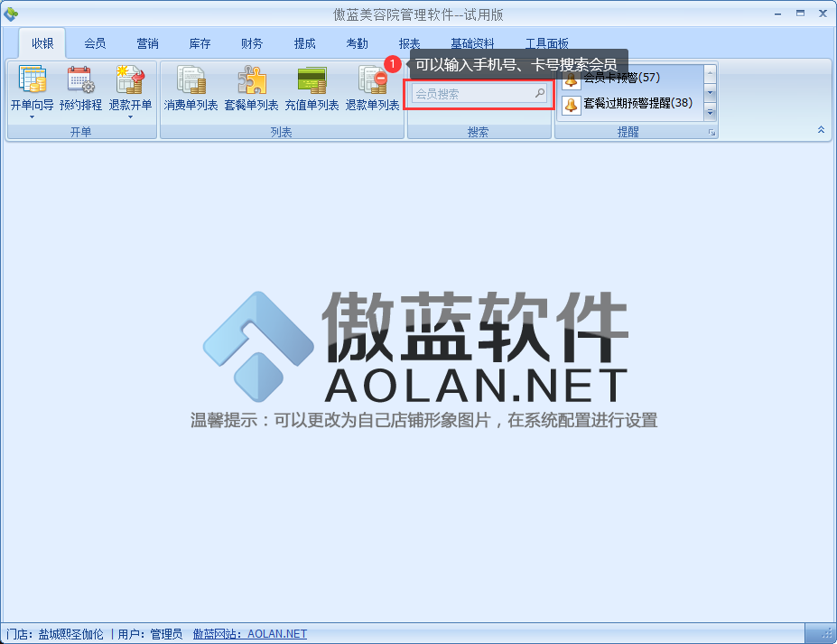837x644 pixels.
Task: Visit the 傲蓝网站: AOLAN.NET link
Action: pyautogui.click(x=250, y=634)
